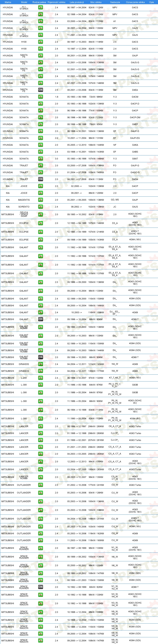This screenshot has height=644, width=158.
Task: Select the PB icon for Delica / Space Gear
Action: (x=40, y=215)
